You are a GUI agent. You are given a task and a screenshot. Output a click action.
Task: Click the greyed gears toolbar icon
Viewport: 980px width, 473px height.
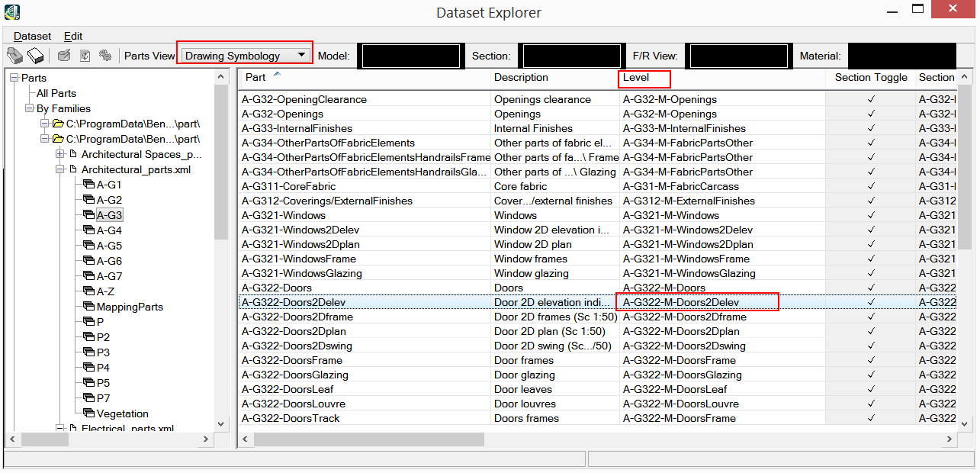point(105,56)
